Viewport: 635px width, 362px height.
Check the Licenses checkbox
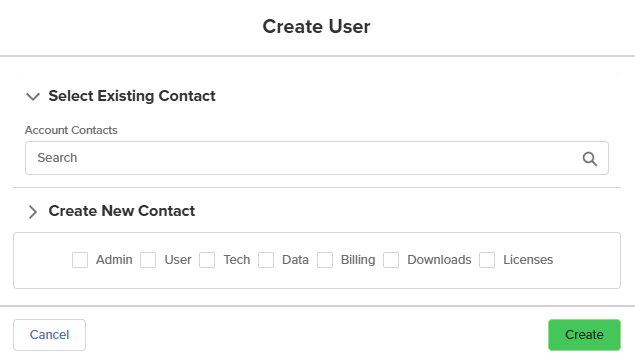coord(487,260)
